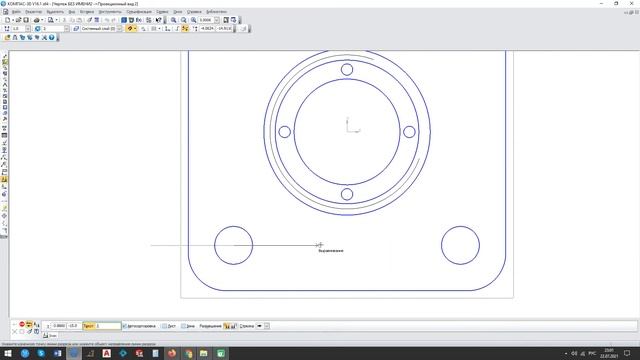Open the Файл menu
This screenshot has height=360, width=640.
click(16, 12)
